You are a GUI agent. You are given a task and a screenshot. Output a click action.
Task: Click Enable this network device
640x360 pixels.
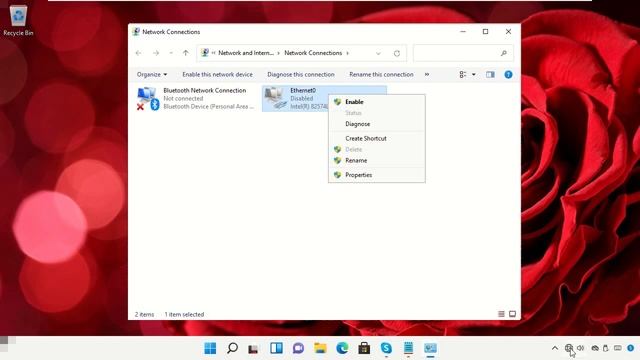[x=218, y=74]
